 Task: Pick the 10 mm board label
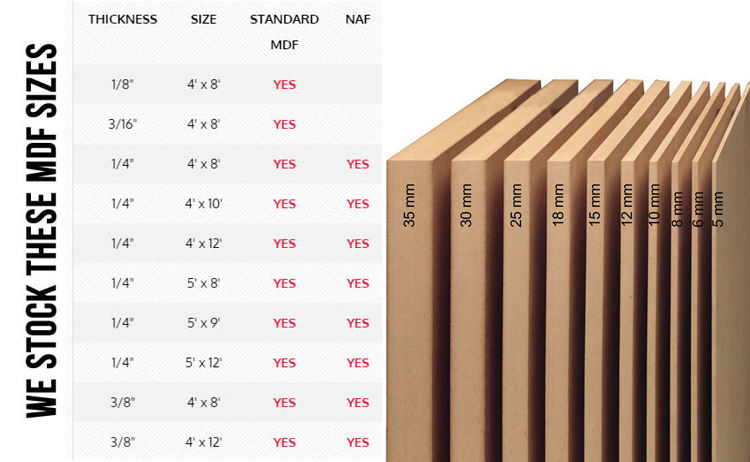click(x=654, y=204)
